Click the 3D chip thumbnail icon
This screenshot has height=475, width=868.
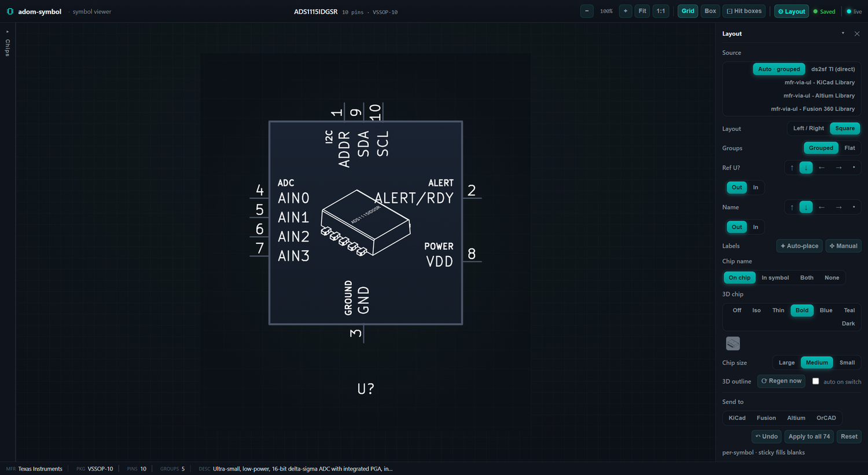tap(733, 344)
